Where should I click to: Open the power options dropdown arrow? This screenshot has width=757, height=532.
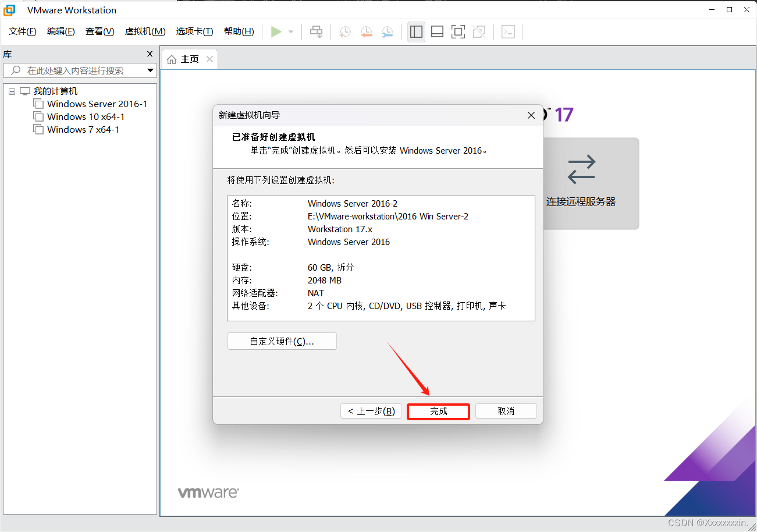pyautogui.click(x=291, y=32)
